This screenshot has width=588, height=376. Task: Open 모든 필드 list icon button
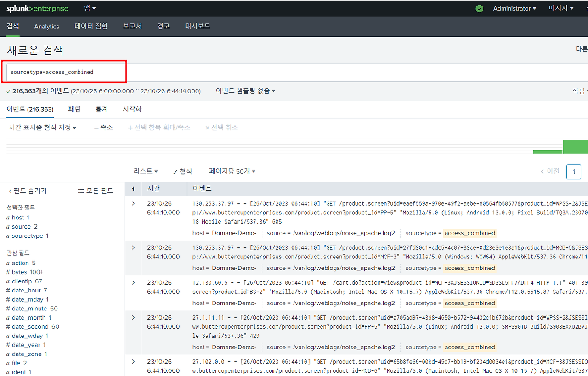pyautogui.click(x=95, y=191)
